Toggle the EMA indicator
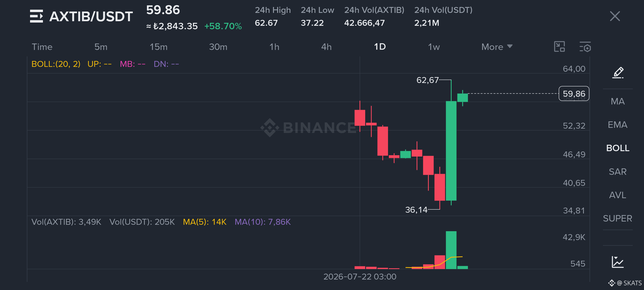Image resolution: width=644 pixels, height=290 pixels. pyautogui.click(x=618, y=125)
